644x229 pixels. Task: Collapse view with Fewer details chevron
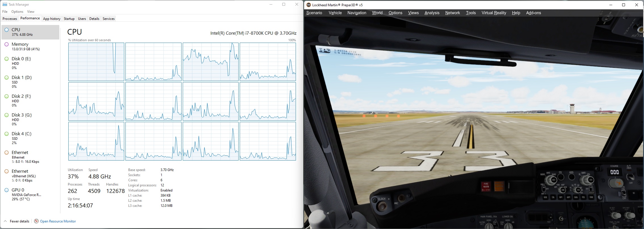[x=5, y=221]
